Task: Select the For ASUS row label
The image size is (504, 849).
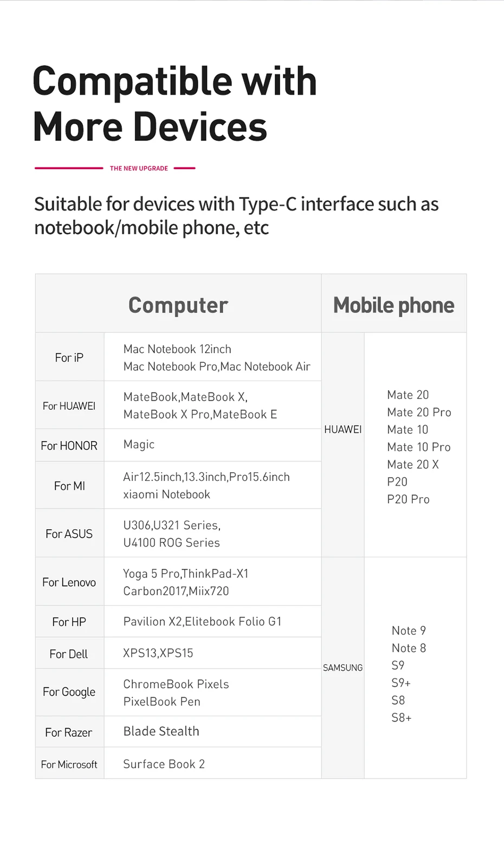Action: tap(69, 533)
